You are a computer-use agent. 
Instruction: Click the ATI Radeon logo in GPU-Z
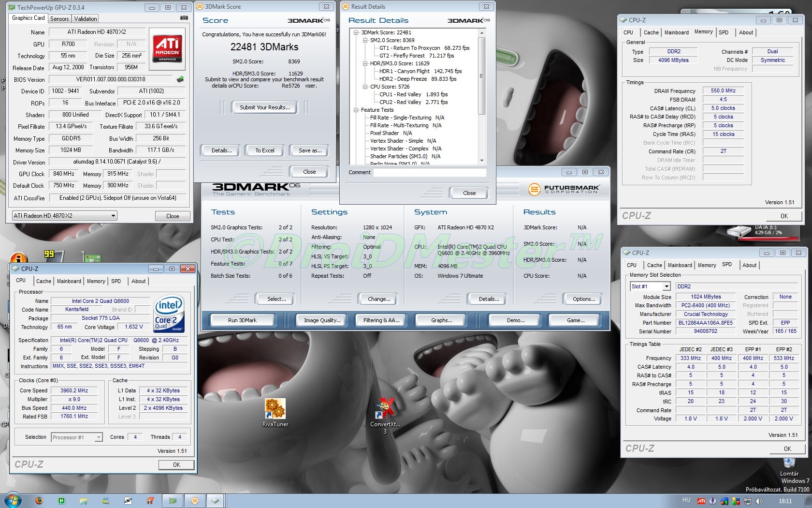(167, 48)
